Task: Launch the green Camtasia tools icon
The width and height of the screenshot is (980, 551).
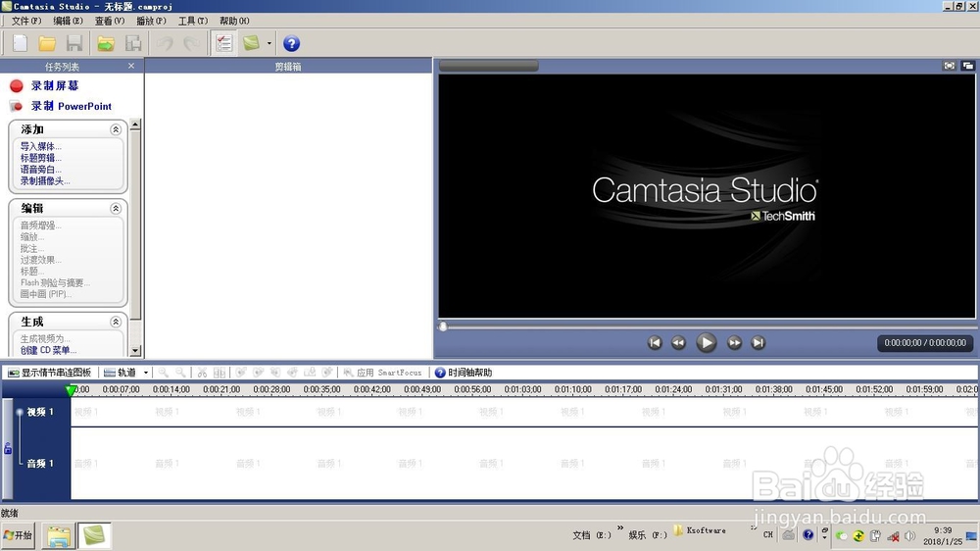Action: point(251,43)
